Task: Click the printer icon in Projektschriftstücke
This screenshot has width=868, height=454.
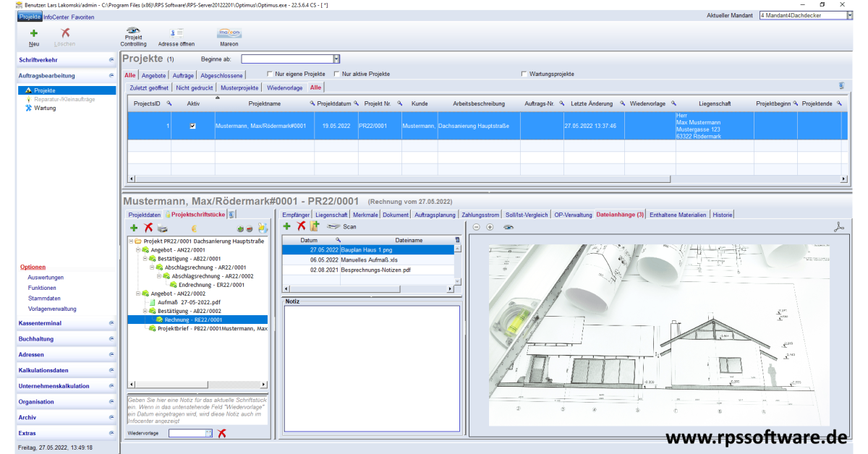Action: [163, 228]
